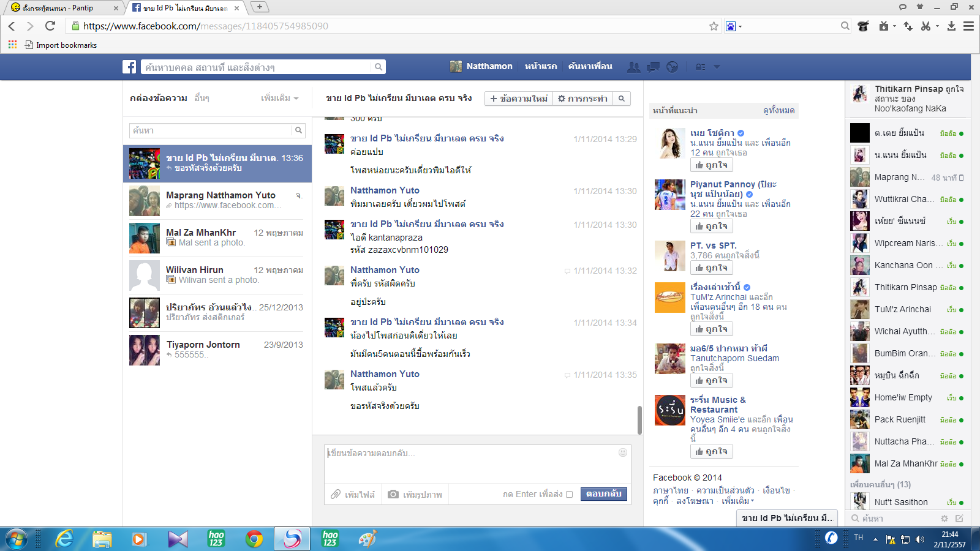The height and width of the screenshot is (551, 980).
Task: Like ระรื่น Music & Restaurant page
Action: (711, 451)
